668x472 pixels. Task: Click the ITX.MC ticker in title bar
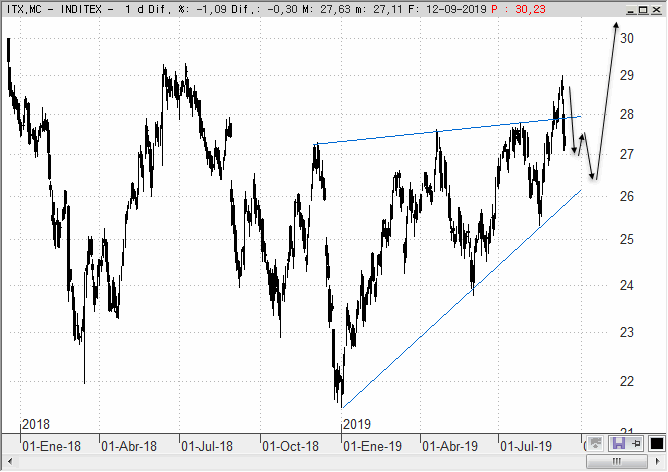click(24, 9)
